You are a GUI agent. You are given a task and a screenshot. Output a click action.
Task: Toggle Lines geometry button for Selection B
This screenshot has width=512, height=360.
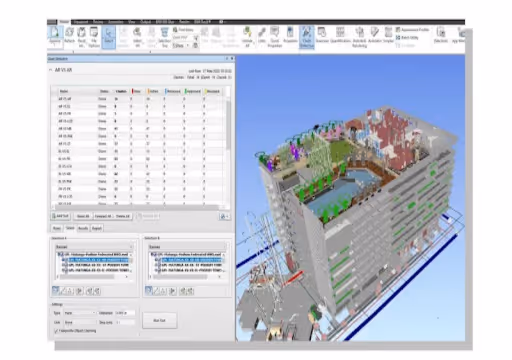tap(156, 291)
